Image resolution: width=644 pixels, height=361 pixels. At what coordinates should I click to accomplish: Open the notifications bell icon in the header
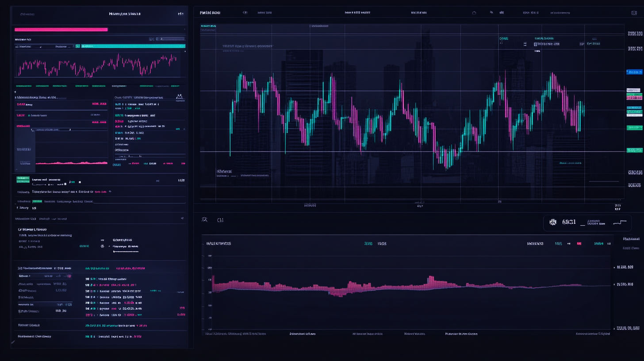pos(491,12)
